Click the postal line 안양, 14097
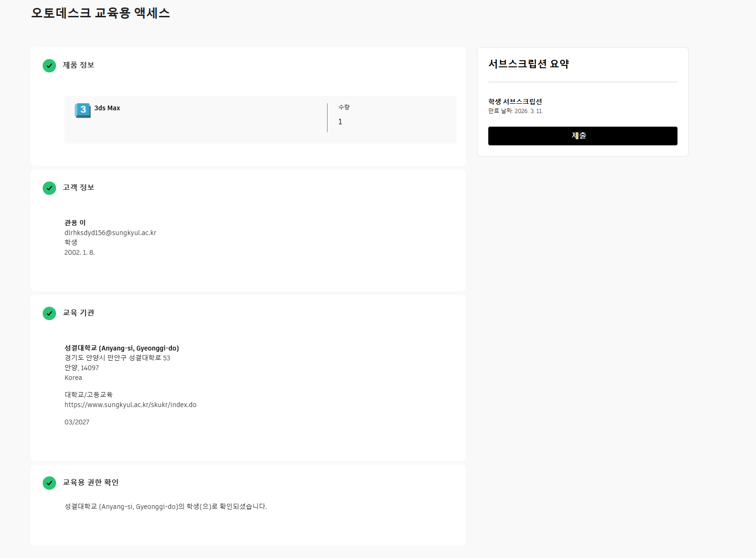The width and height of the screenshot is (756, 558). (x=82, y=368)
